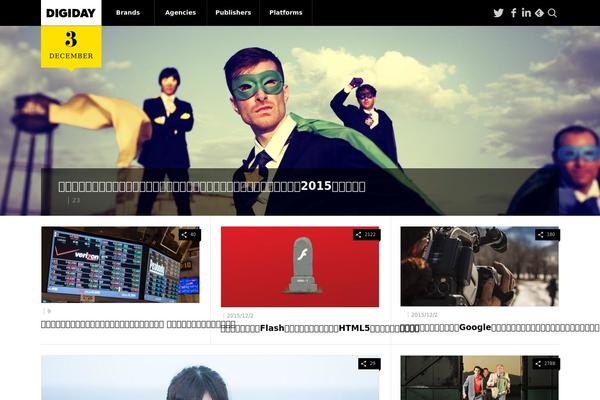The width and height of the screenshot is (600, 400).
Task: Click the masked superhero hero image
Action: [x=300, y=121]
